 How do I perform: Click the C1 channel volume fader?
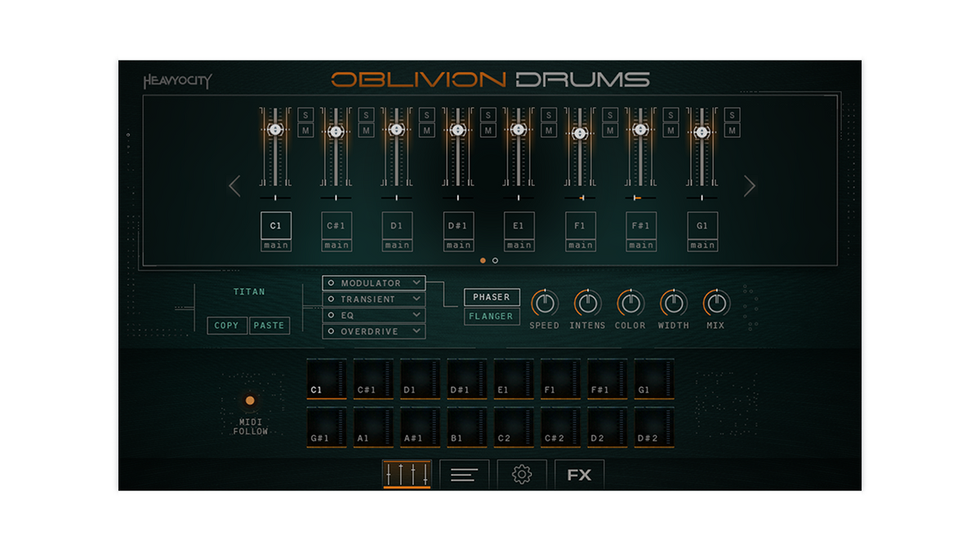tap(275, 130)
